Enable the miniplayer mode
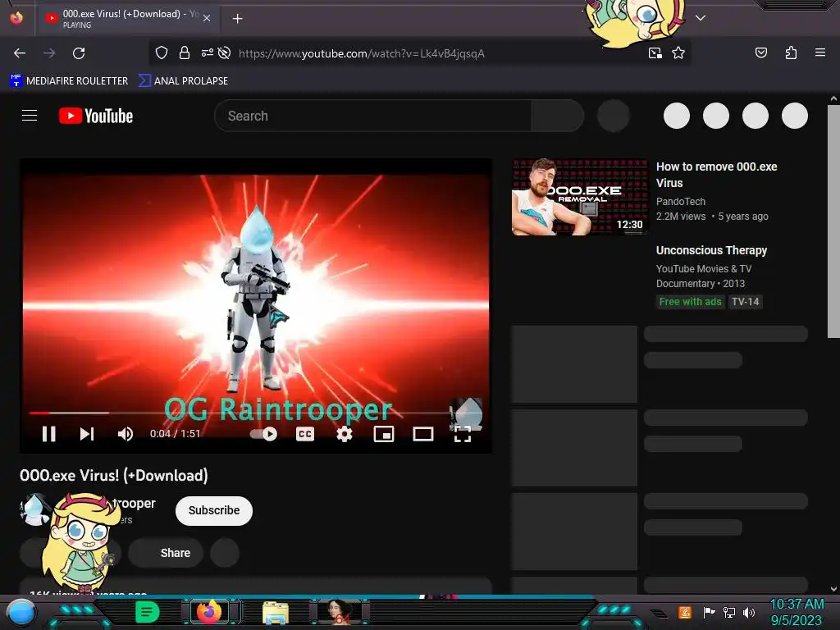The height and width of the screenshot is (630, 840). tap(384, 434)
